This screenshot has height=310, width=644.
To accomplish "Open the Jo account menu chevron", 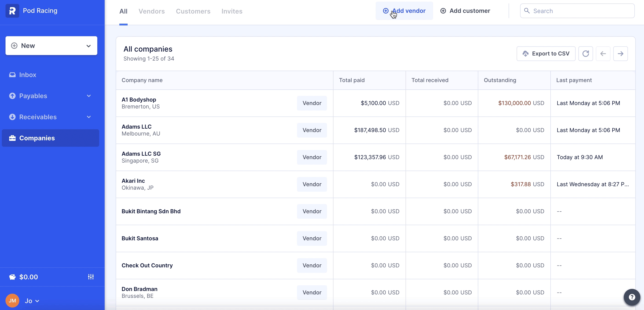I will click(x=37, y=301).
